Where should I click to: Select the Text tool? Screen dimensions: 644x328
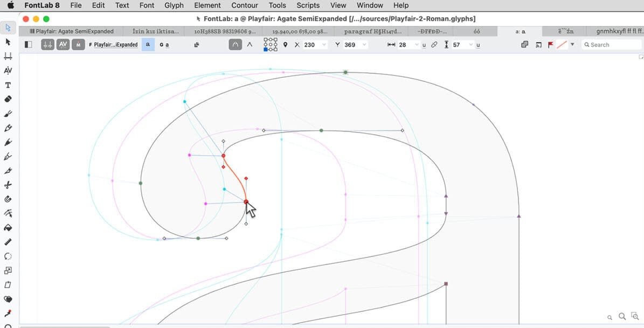click(8, 85)
